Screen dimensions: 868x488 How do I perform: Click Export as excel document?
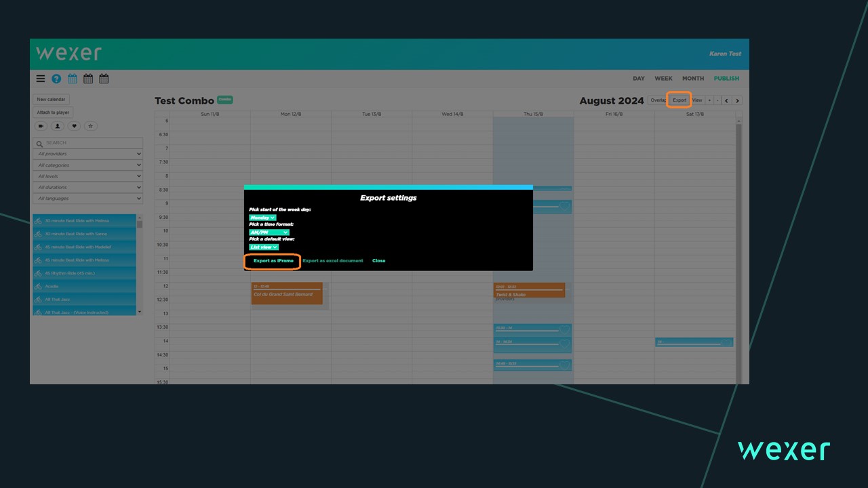tap(332, 261)
